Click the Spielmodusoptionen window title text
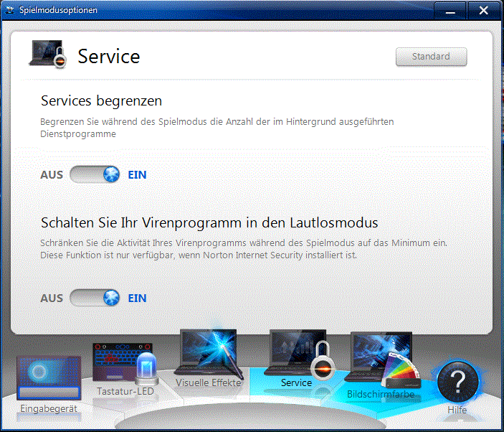This screenshot has height=432, width=504. click(58, 10)
